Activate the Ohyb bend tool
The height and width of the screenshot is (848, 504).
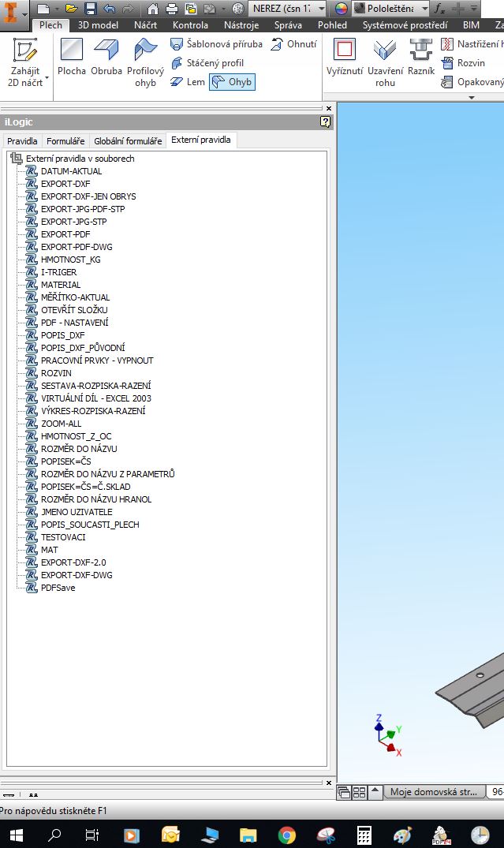tap(232, 82)
